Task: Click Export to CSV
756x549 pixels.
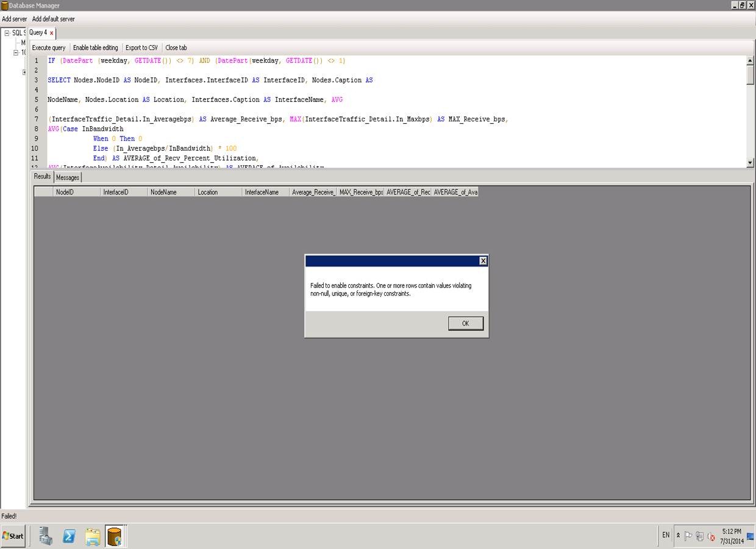Action: pyautogui.click(x=141, y=48)
